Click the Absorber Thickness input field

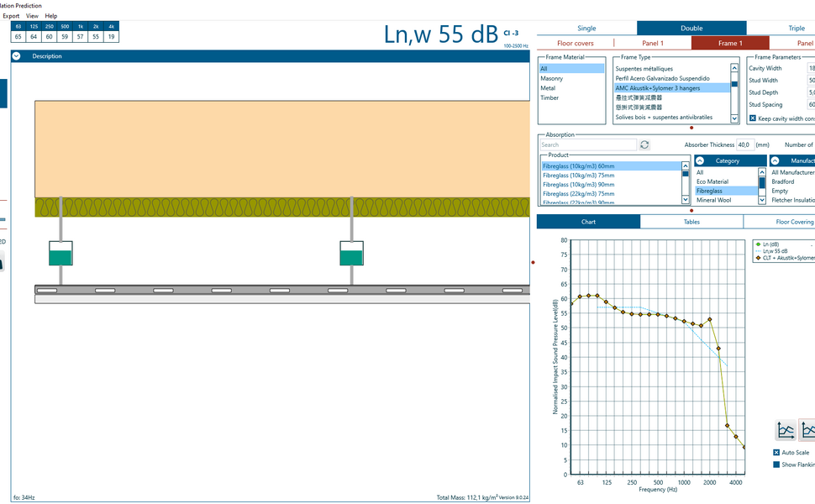tap(744, 145)
